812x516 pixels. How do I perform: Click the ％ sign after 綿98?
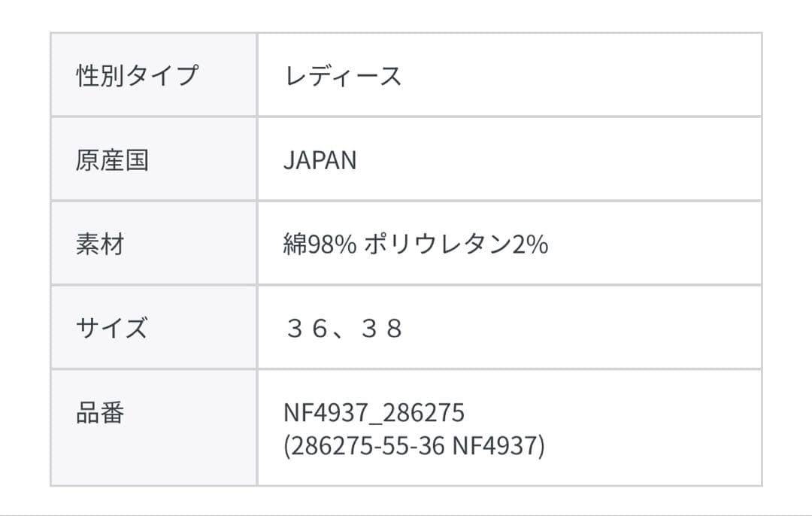click(346, 244)
